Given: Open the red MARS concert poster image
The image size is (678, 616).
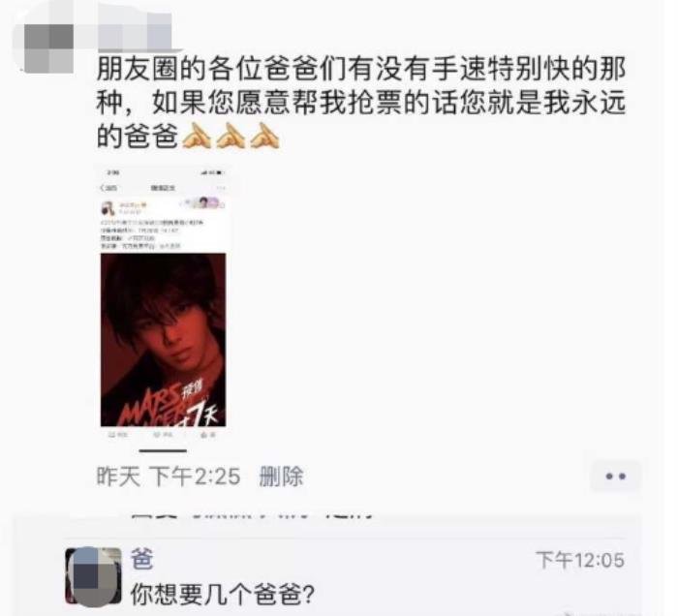Looking at the screenshot, I should coord(163,340).
